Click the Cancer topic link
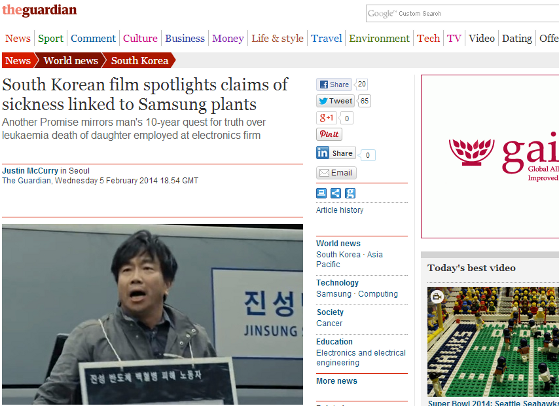The height and width of the screenshot is (406, 559). click(329, 323)
